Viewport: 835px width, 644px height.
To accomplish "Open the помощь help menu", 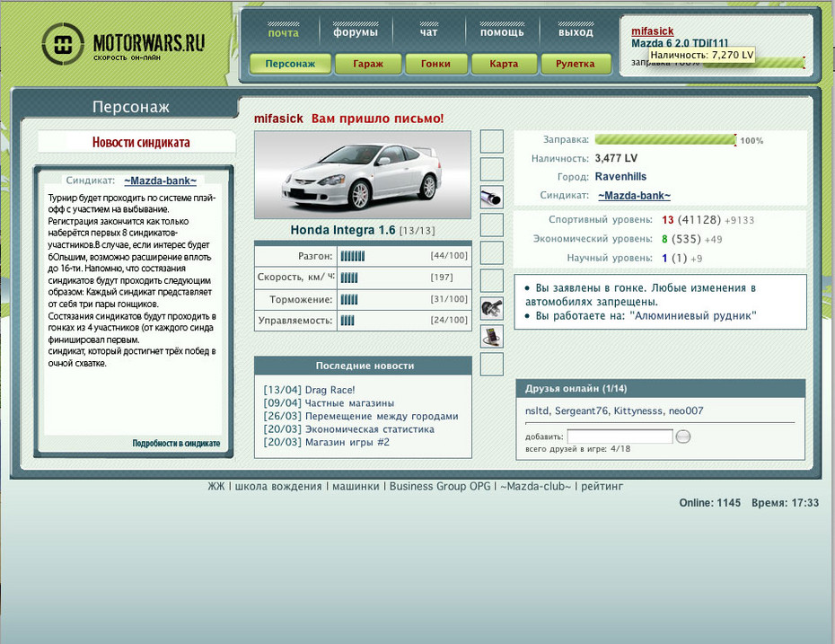I will coord(502,32).
